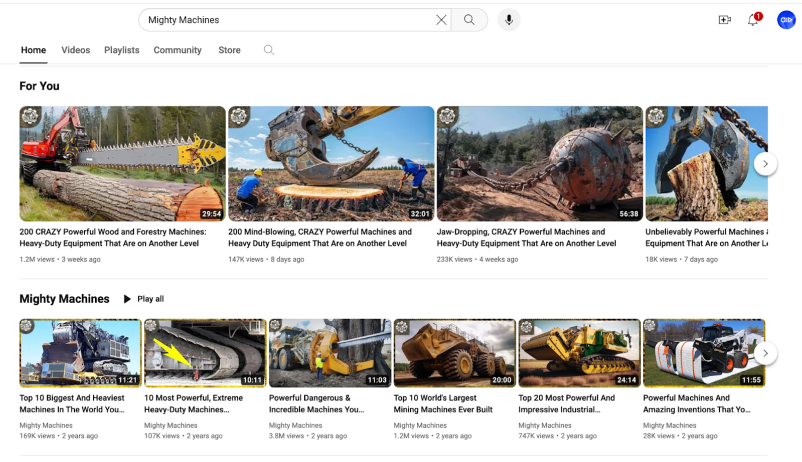802x462 pixels.
Task: Open the 11:03 tree cutter thumbnail
Action: [330, 353]
